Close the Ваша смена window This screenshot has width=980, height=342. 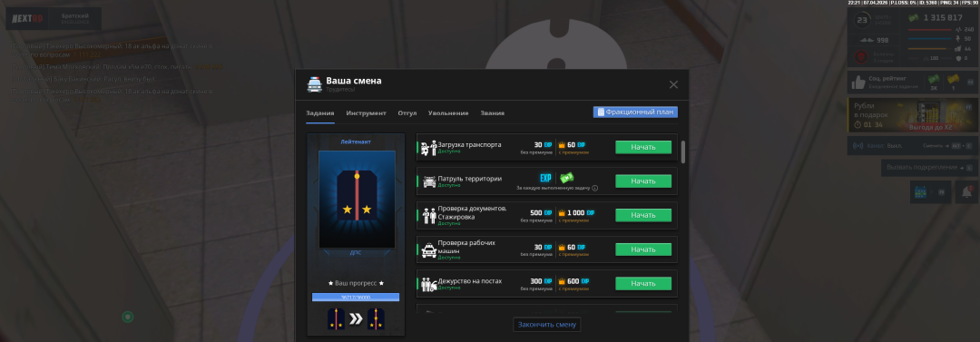coord(673,84)
